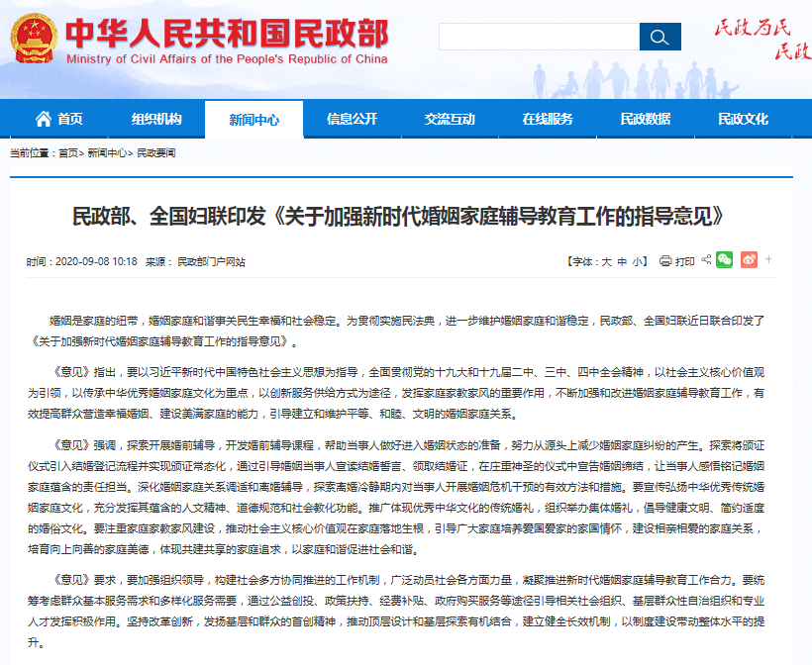The width and height of the screenshot is (812, 665).
Task: Select the 新闻中心 tab
Action: pos(254,120)
